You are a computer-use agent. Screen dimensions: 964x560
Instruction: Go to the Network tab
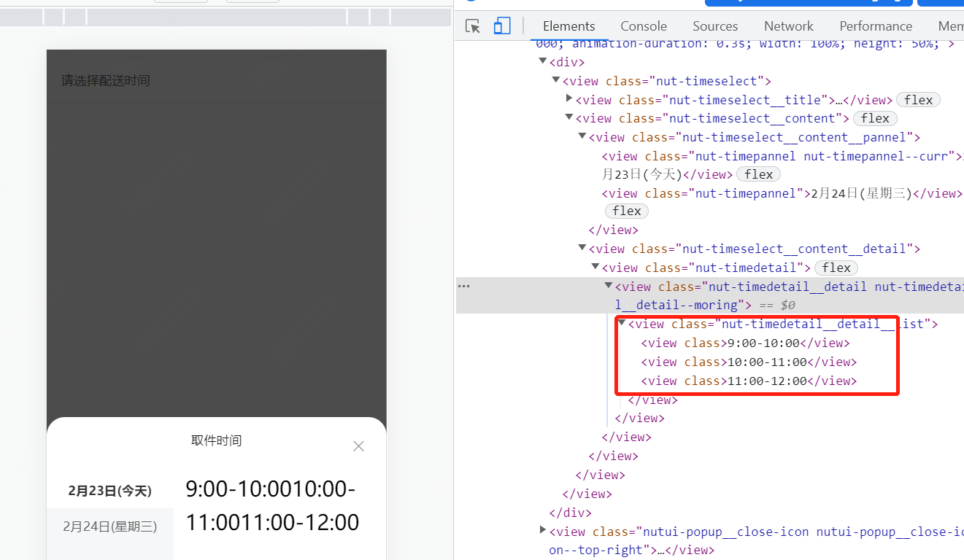pyautogui.click(x=788, y=26)
